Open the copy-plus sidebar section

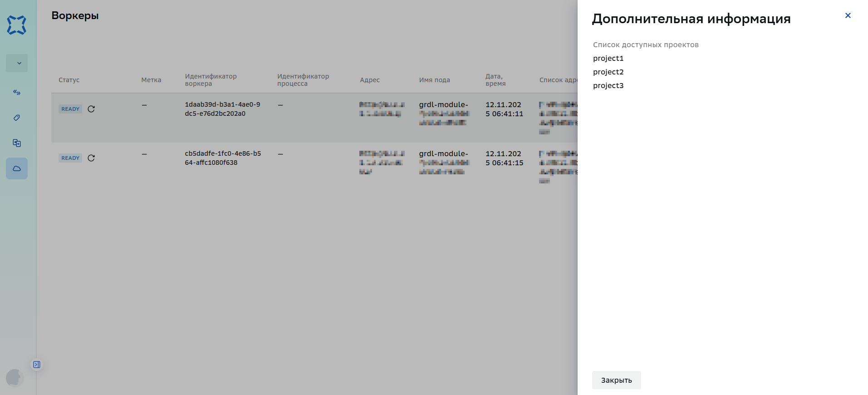pyautogui.click(x=17, y=143)
